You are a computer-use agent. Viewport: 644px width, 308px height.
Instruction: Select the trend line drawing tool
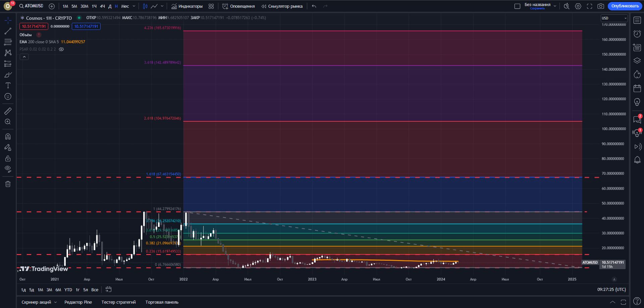(x=8, y=31)
